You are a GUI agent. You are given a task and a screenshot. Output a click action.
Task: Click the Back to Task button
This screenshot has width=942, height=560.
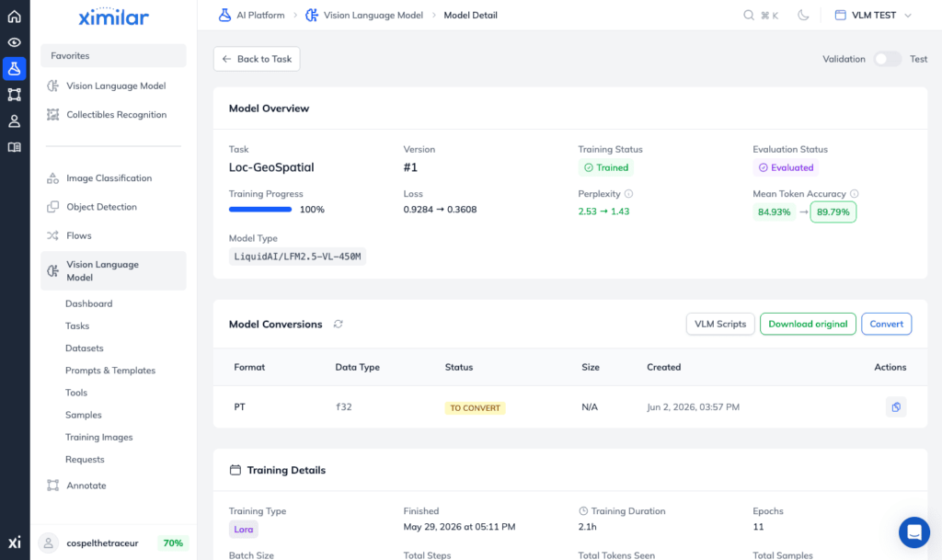pyautogui.click(x=257, y=59)
